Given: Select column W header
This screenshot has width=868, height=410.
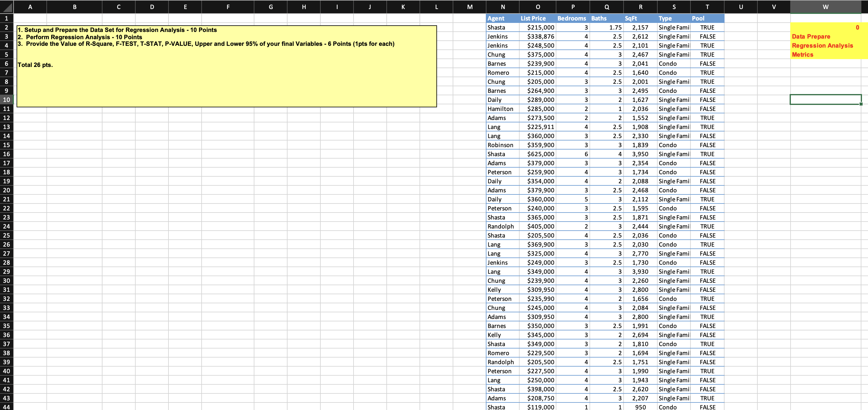Looking at the screenshot, I should pos(825,7).
